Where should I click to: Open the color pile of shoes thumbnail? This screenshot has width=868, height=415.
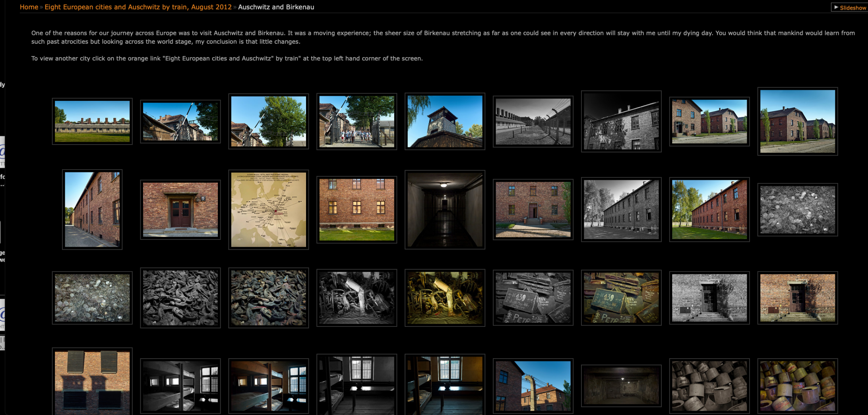point(268,298)
